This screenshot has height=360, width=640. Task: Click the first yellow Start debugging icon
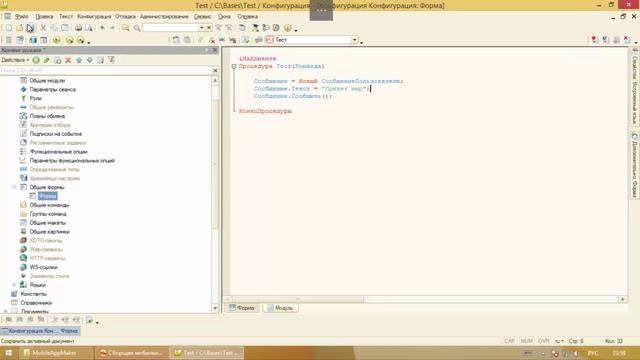tap(57, 40)
